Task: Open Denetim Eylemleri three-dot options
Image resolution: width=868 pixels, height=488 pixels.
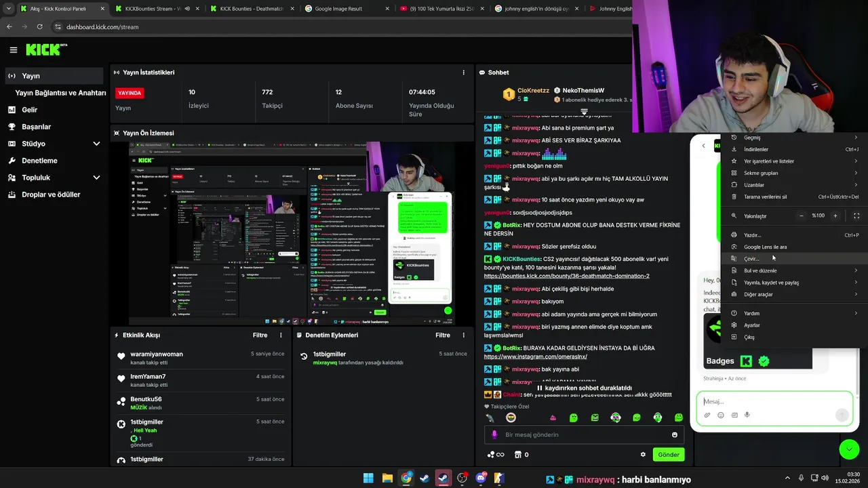Action: click(x=464, y=335)
